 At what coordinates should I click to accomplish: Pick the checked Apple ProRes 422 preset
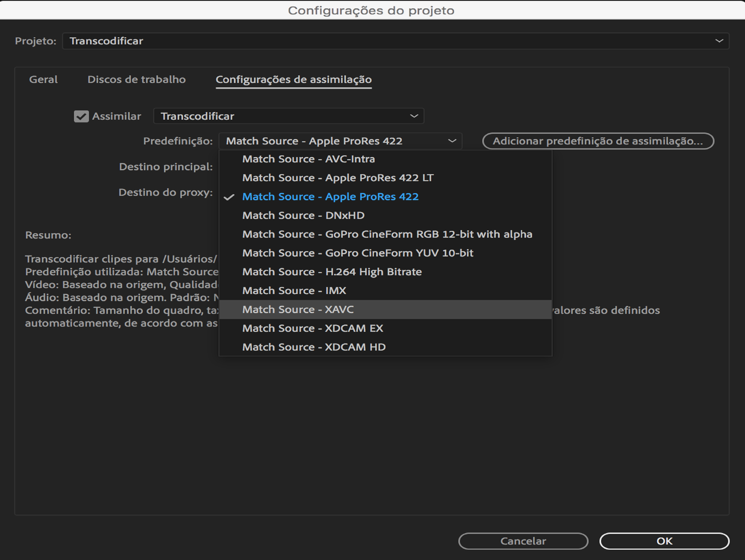330,197
